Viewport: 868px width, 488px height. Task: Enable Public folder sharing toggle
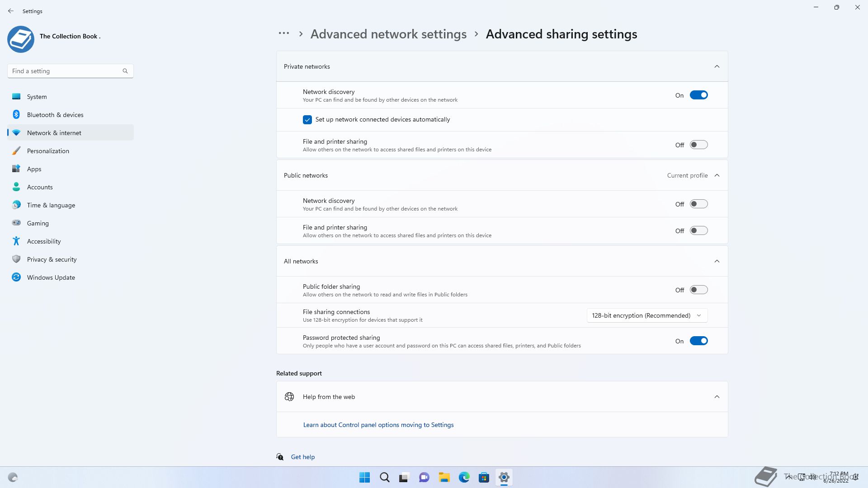coord(698,290)
